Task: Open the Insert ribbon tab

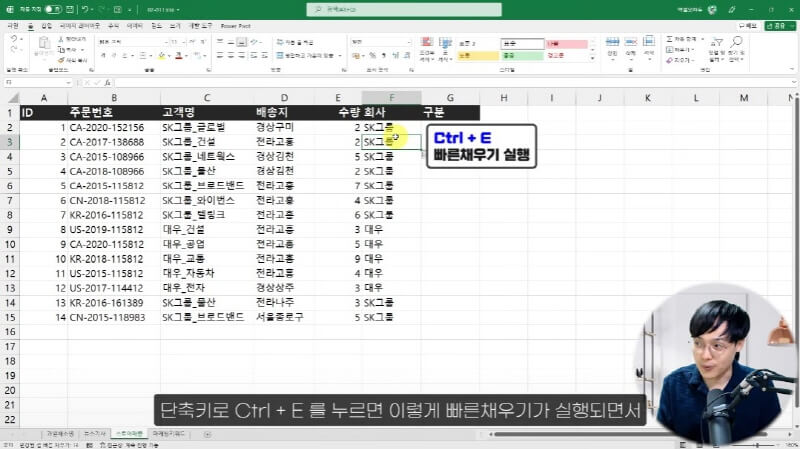Action: pos(46,26)
